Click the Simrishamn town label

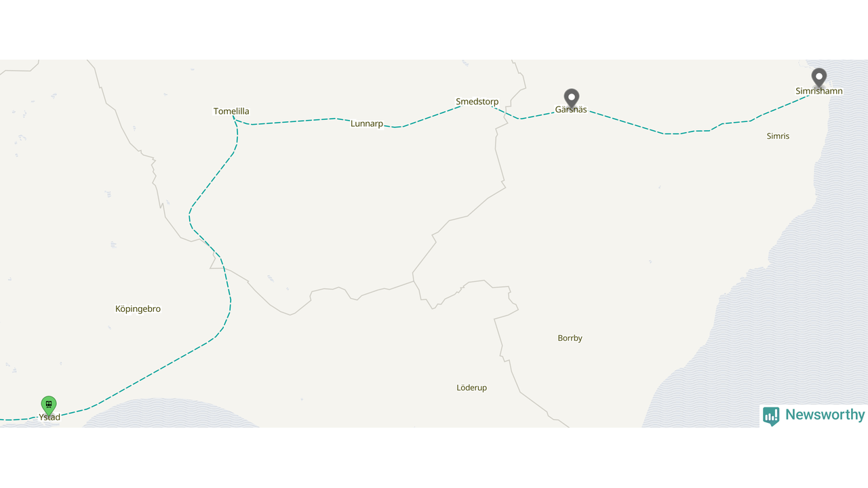click(x=819, y=91)
